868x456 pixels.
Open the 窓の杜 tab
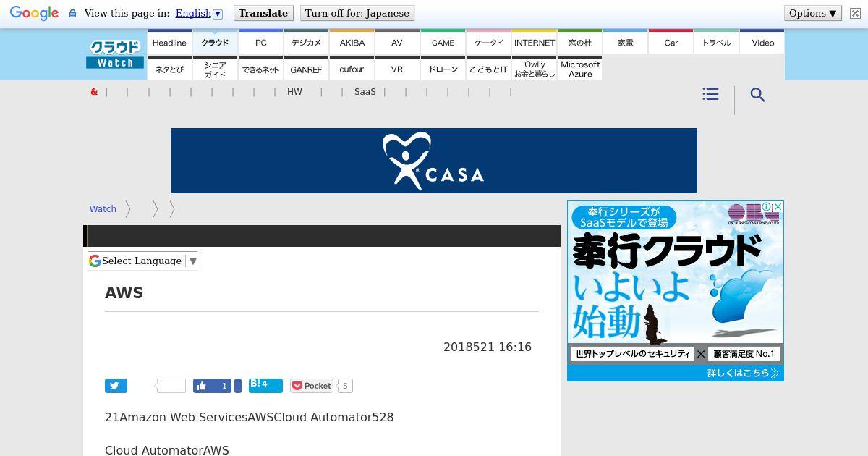580,43
